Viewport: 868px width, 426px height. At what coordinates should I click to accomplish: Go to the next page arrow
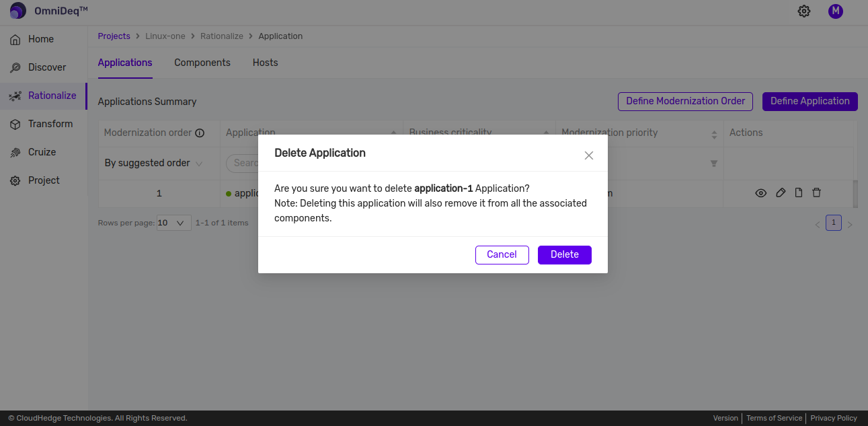point(850,225)
